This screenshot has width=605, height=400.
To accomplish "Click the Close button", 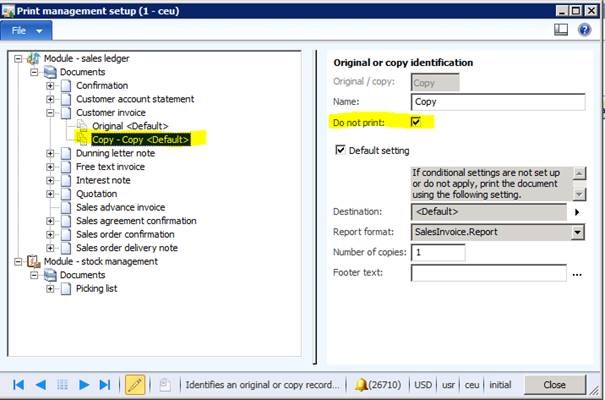I will click(x=554, y=384).
